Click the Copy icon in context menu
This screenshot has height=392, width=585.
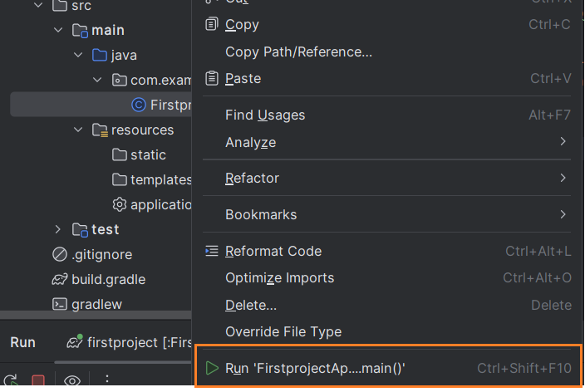pos(211,24)
